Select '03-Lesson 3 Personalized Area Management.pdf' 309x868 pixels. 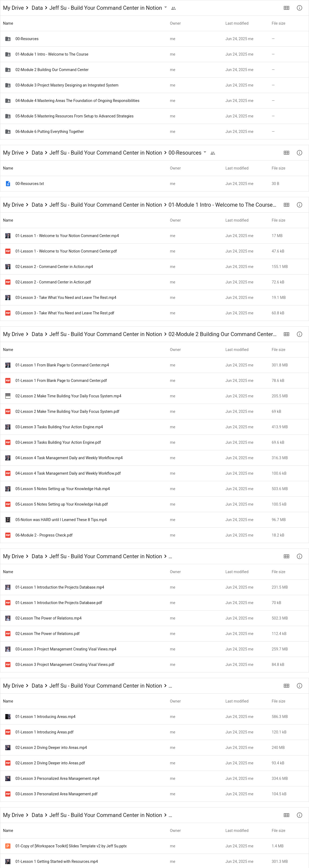(x=154, y=794)
